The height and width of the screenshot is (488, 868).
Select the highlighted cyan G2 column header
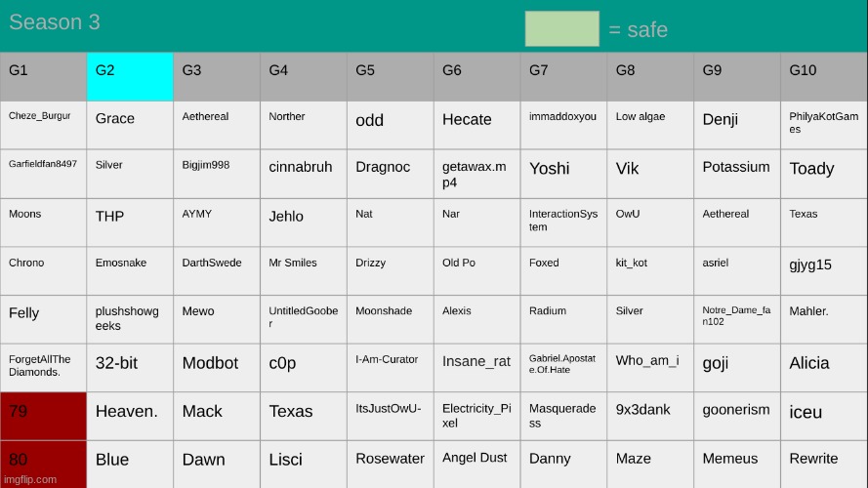pyautogui.click(x=130, y=76)
